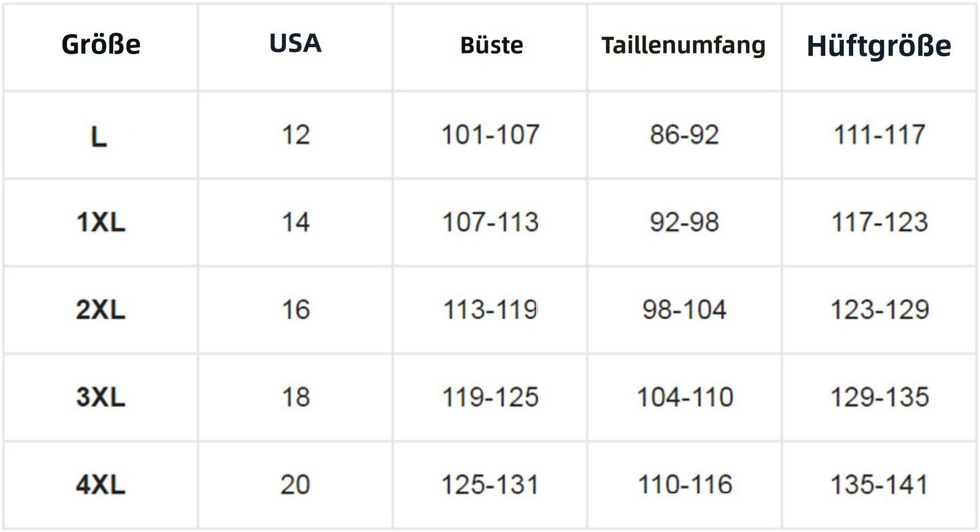Click the Größe column header
This screenshot has width=980, height=532.
101,45
